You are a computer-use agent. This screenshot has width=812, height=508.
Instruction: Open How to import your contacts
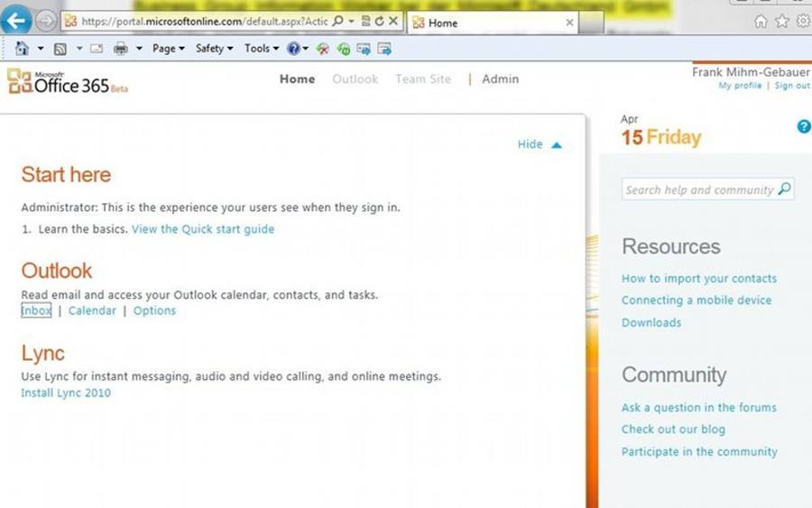699,279
